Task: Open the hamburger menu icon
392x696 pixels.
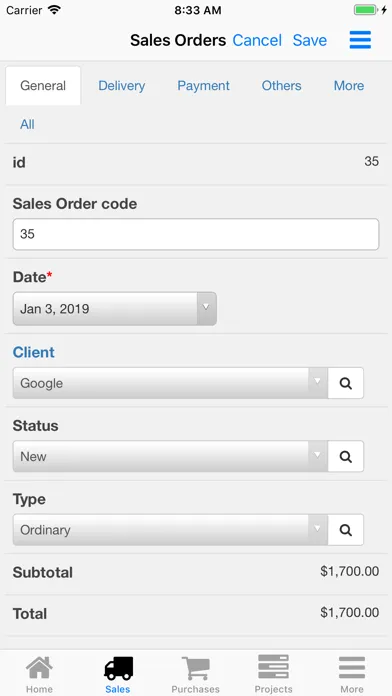Action: coord(360,40)
